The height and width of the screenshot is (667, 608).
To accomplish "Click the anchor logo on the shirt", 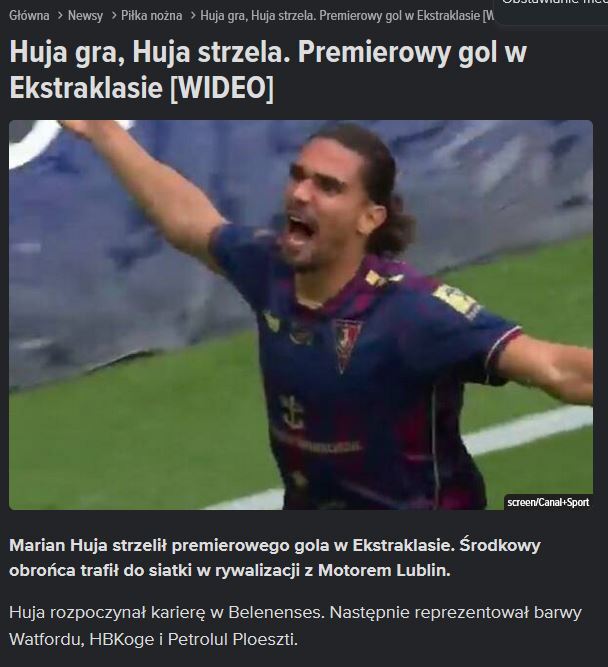I will [292, 412].
